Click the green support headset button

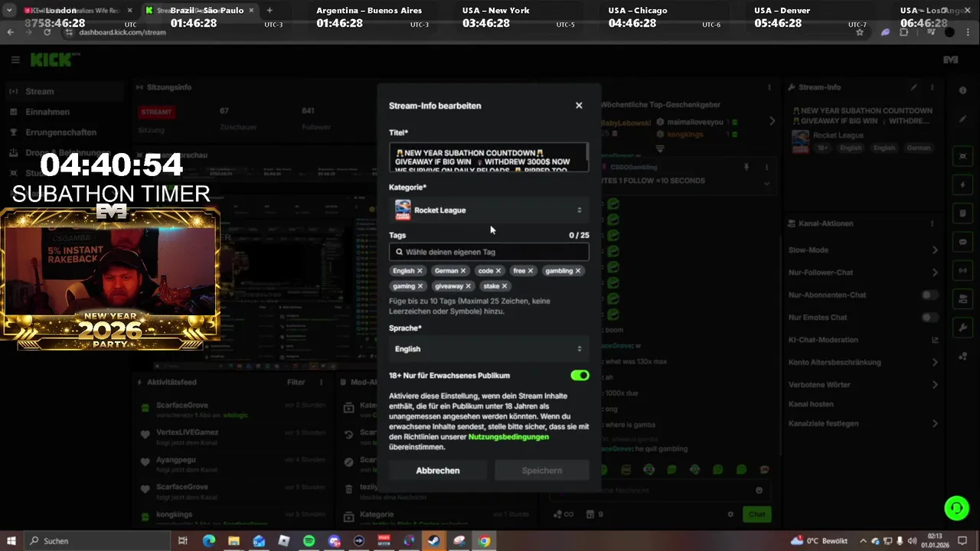point(956,508)
